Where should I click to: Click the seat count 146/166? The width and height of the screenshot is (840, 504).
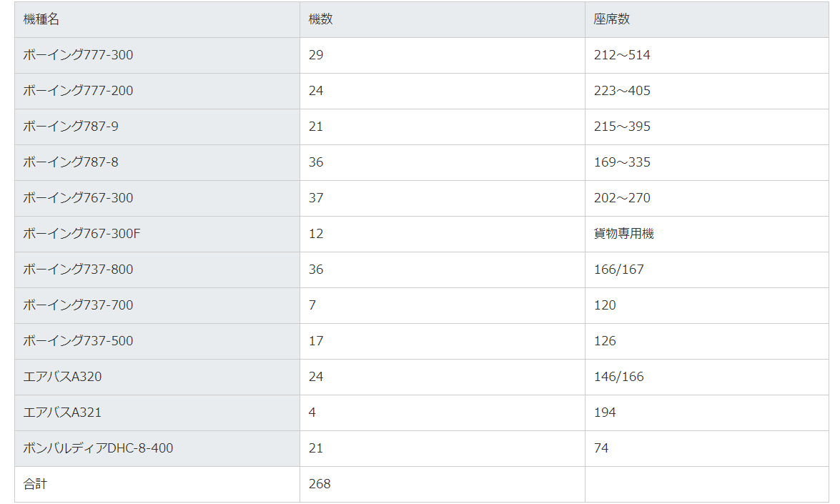pos(618,377)
